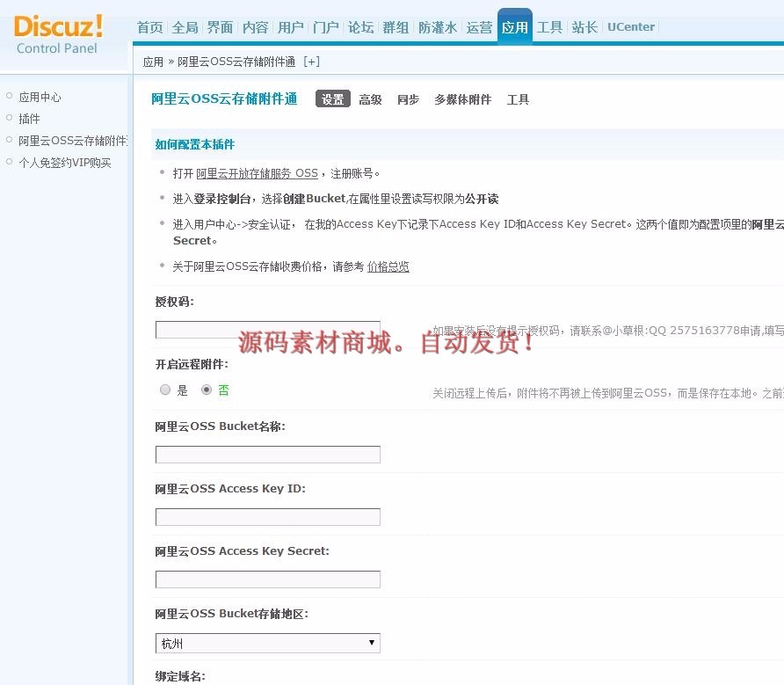Open the 防灌水 top menu
The width and height of the screenshot is (784, 685).
tap(438, 27)
